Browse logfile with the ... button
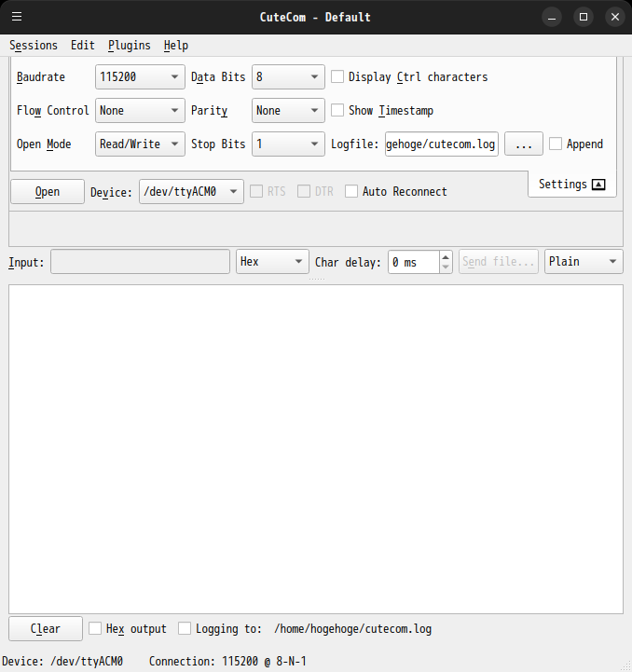This screenshot has height=672, width=632. [x=524, y=144]
